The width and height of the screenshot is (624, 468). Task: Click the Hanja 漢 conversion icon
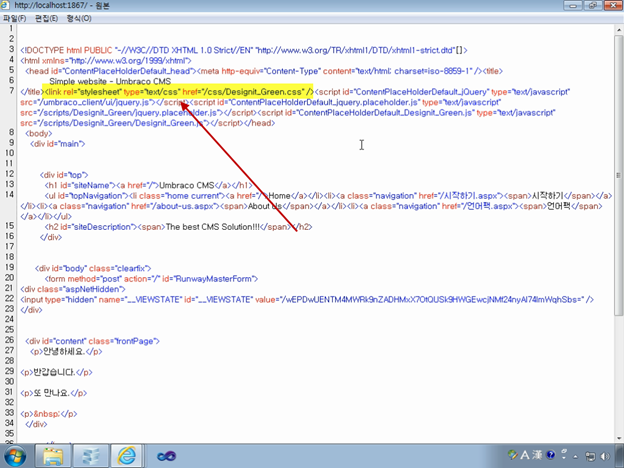537,454
